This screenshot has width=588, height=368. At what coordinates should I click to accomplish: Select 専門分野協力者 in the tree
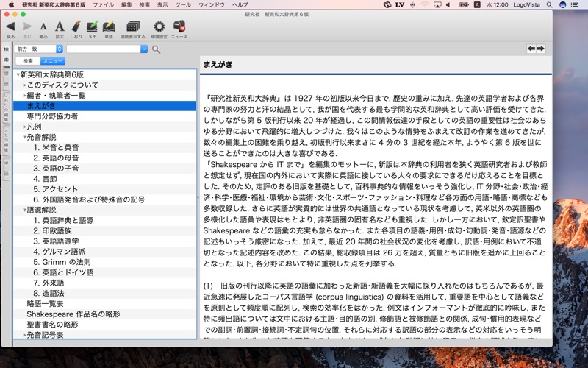104,116
